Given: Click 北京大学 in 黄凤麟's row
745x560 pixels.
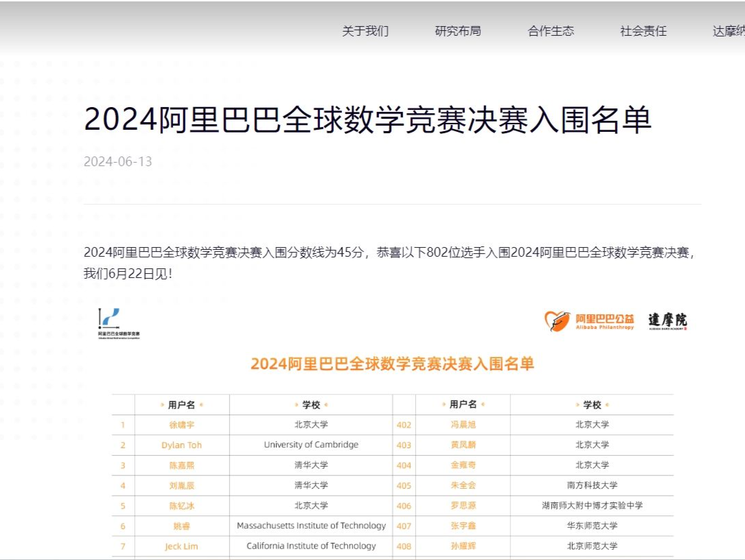Looking at the screenshot, I should click(x=592, y=445).
